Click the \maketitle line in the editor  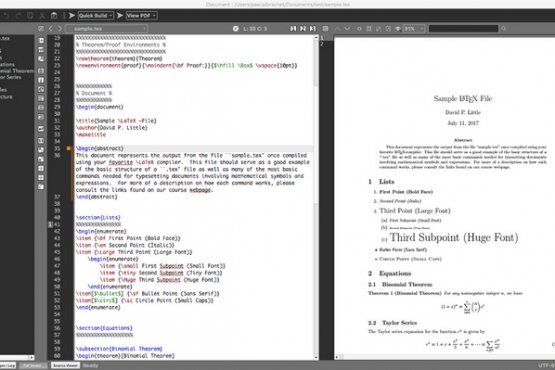91,135
